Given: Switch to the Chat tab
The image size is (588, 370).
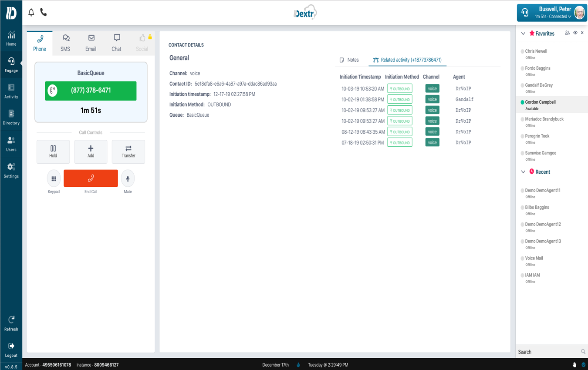Looking at the screenshot, I should (116, 43).
